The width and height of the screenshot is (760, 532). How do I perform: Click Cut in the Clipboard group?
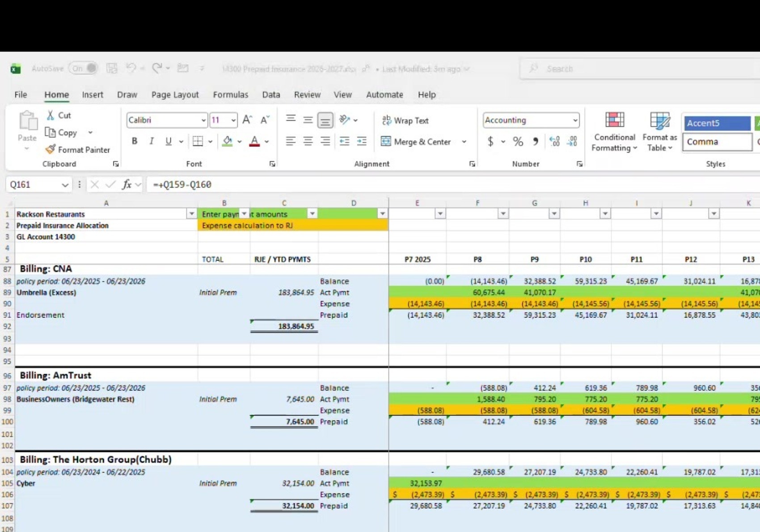[59, 115]
